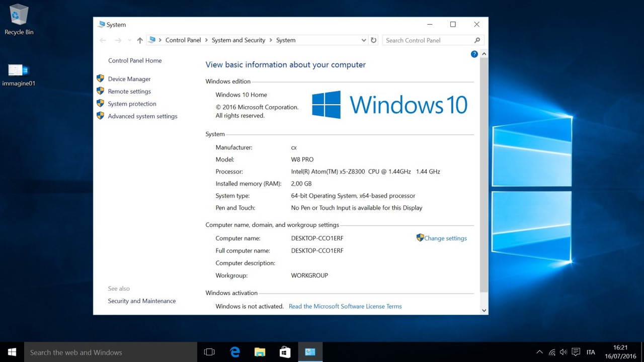Screen dimensions: 644x362
Task: Open the Start menu
Action: [x=12, y=352]
